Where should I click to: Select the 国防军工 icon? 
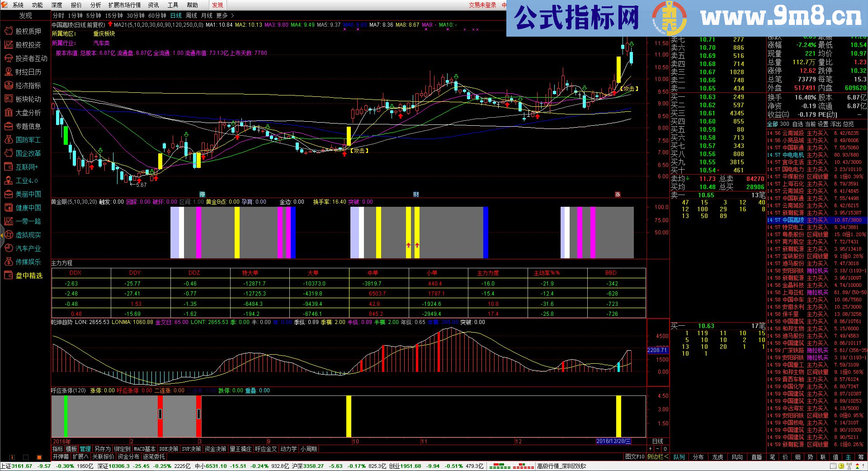point(8,139)
